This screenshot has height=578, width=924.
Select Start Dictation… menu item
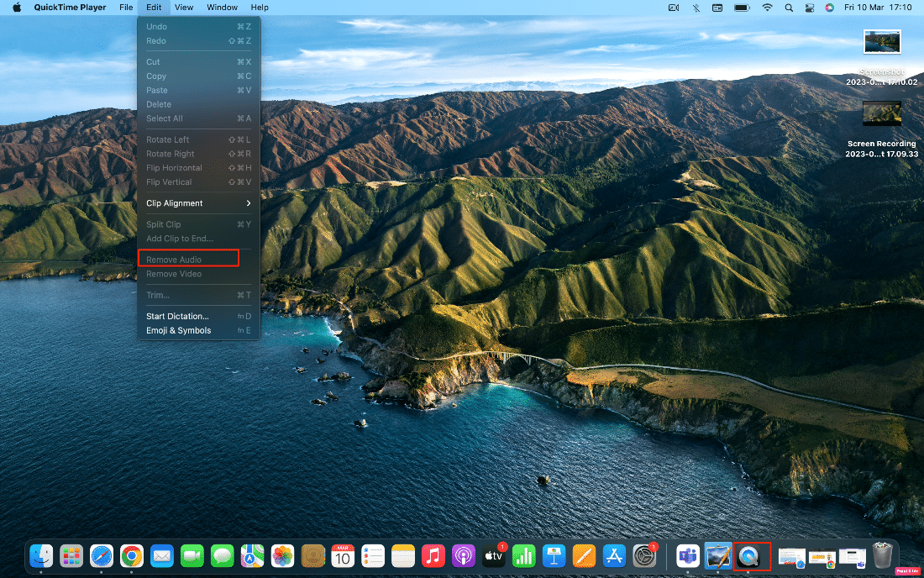(x=198, y=317)
